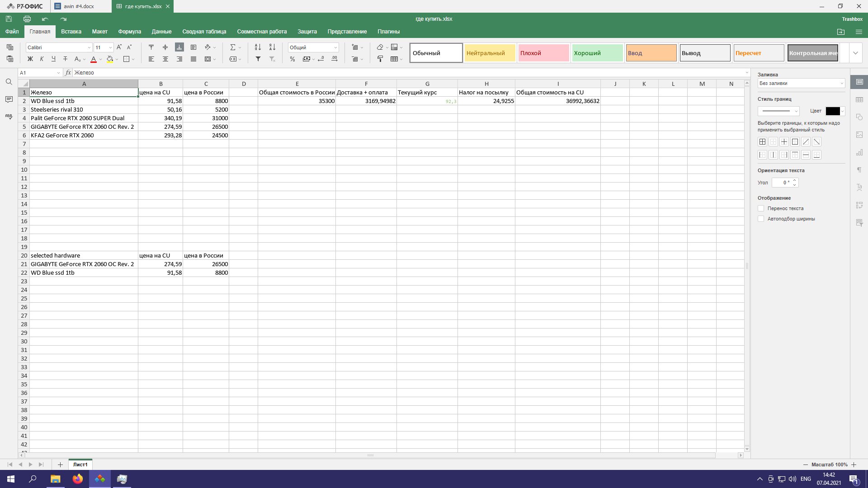Open the Sum function dropdown arrow

pos(240,47)
